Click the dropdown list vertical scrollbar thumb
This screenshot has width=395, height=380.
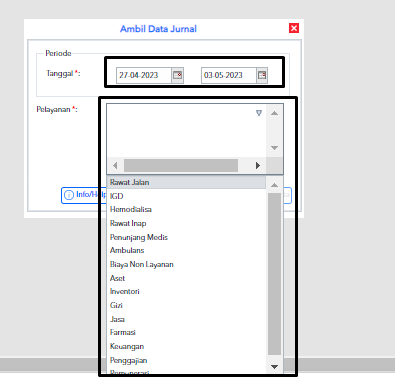(x=274, y=274)
